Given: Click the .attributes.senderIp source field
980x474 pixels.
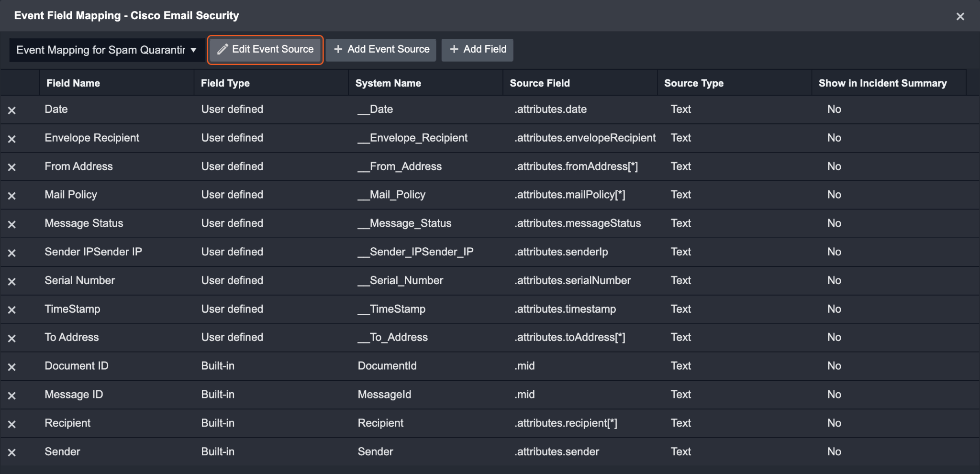Looking at the screenshot, I should tap(561, 252).
